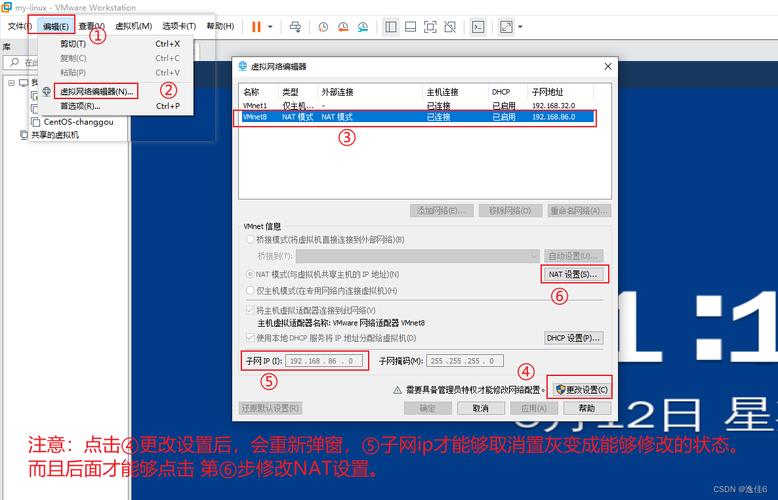Click the 自动设置(U)... button

(x=574, y=256)
